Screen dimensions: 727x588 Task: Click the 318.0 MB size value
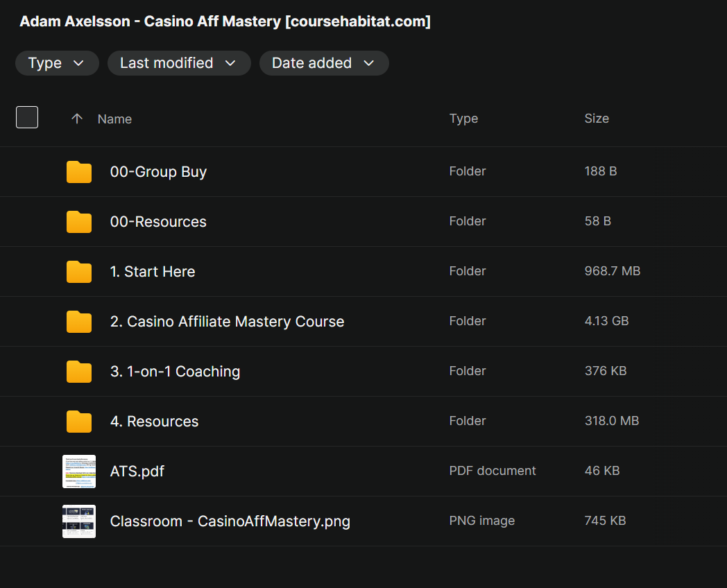pyautogui.click(x=612, y=421)
